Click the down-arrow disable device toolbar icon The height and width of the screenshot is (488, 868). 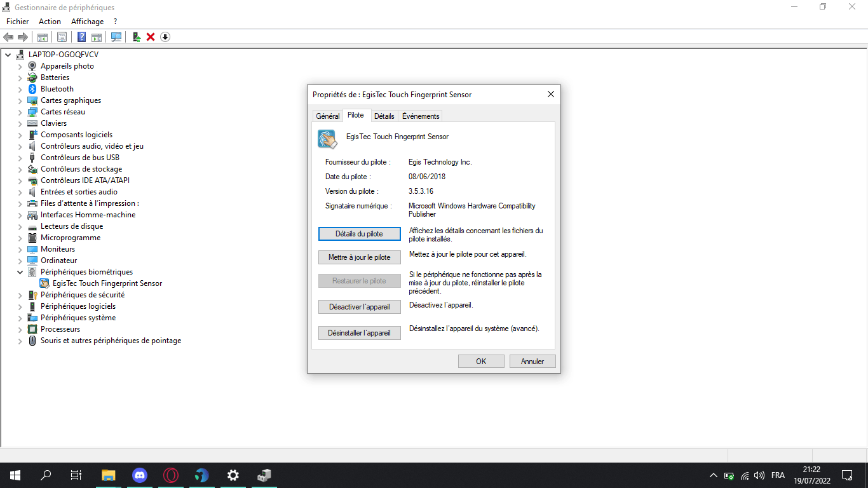(x=165, y=37)
